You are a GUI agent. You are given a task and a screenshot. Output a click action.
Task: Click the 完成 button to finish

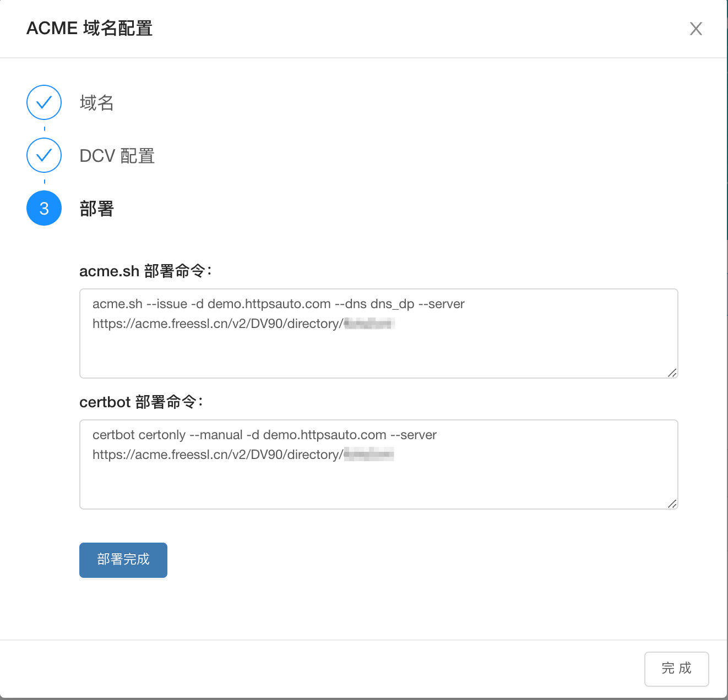pyautogui.click(x=676, y=669)
